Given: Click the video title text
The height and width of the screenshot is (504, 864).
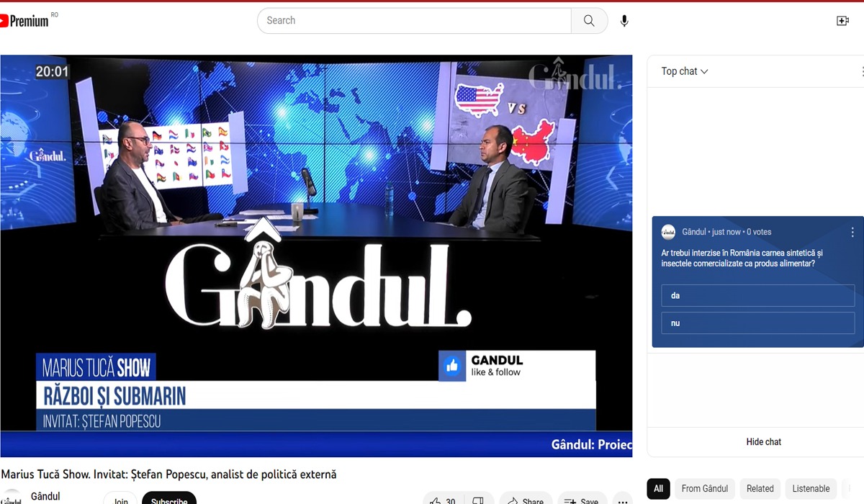Looking at the screenshot, I should (168, 474).
